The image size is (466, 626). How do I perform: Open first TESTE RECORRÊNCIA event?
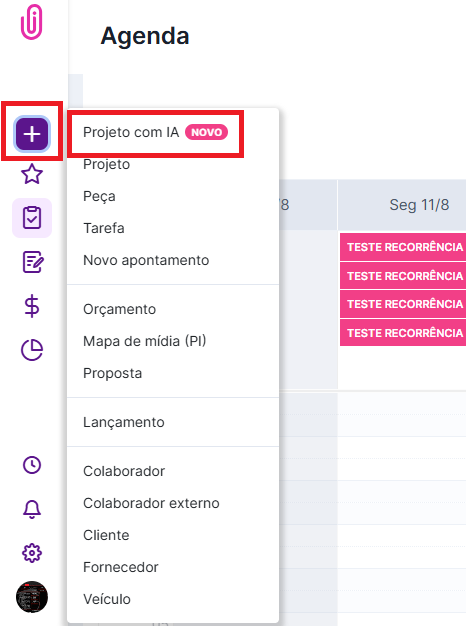coord(403,247)
